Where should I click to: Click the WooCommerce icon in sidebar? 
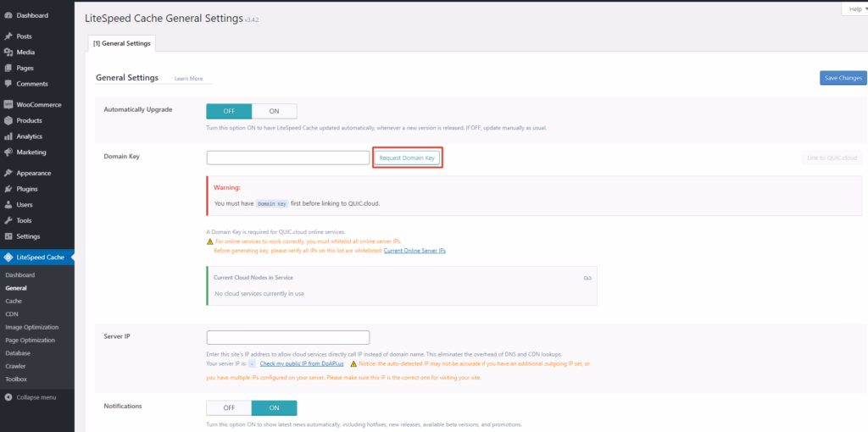point(8,104)
